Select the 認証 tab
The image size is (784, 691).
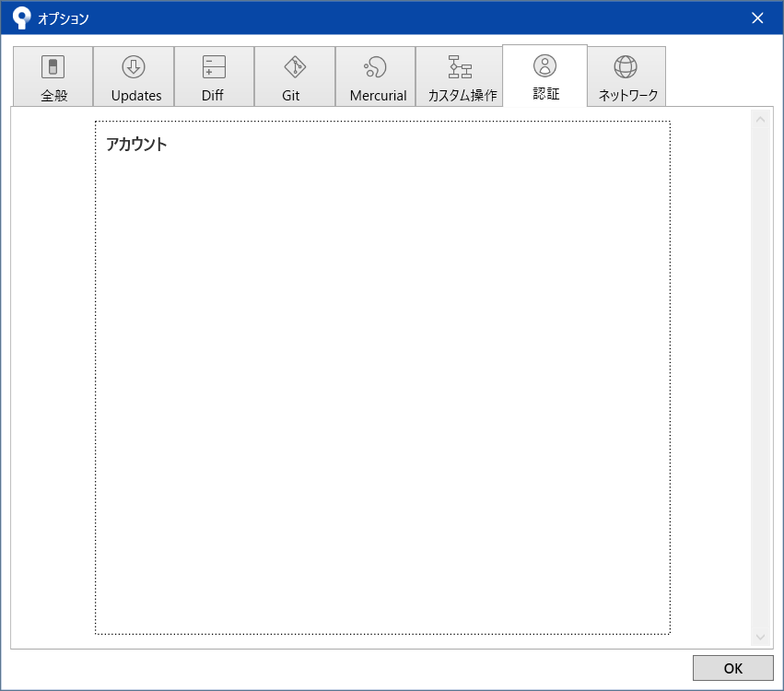(545, 76)
